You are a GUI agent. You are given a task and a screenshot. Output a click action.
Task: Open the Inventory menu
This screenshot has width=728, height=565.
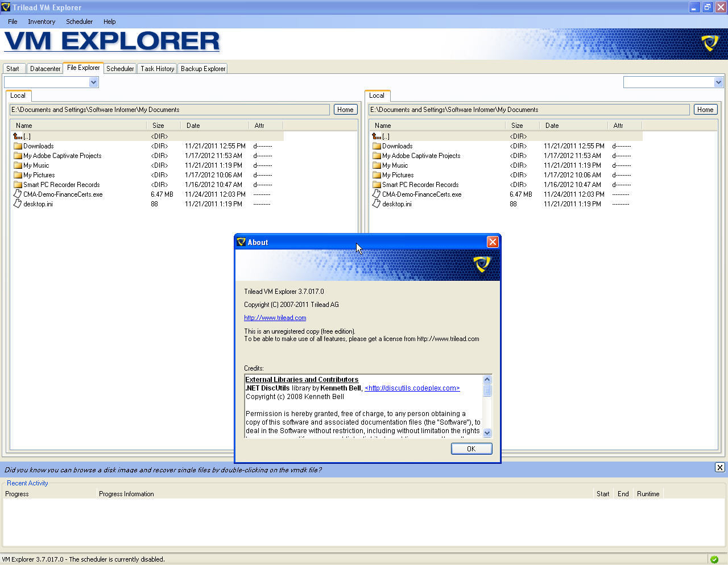[x=42, y=22]
